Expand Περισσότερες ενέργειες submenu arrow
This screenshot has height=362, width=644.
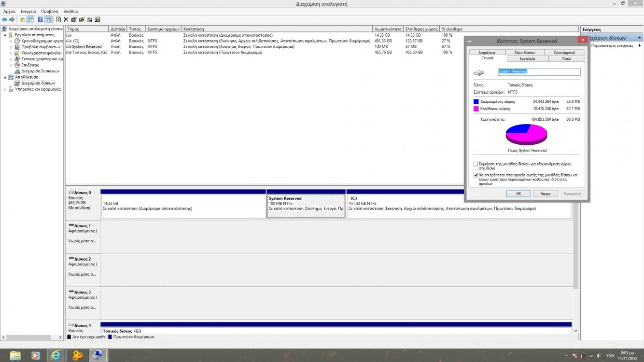(x=640, y=45)
